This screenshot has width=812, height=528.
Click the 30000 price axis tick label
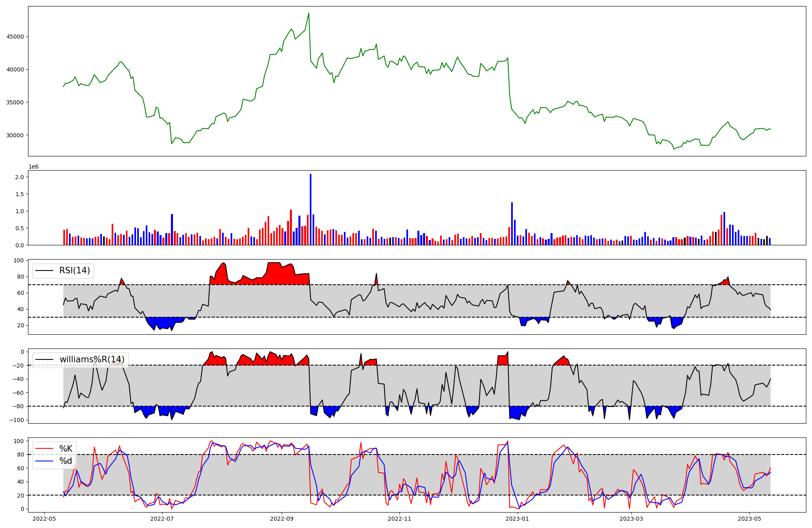click(15, 135)
